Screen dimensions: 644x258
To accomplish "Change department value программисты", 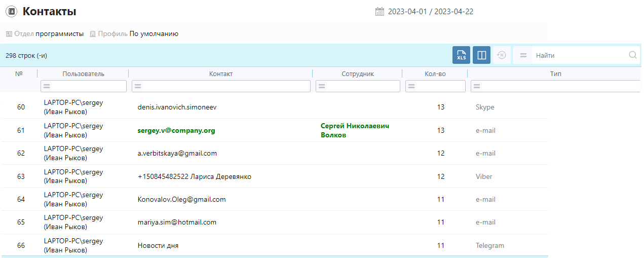I will (59, 34).
